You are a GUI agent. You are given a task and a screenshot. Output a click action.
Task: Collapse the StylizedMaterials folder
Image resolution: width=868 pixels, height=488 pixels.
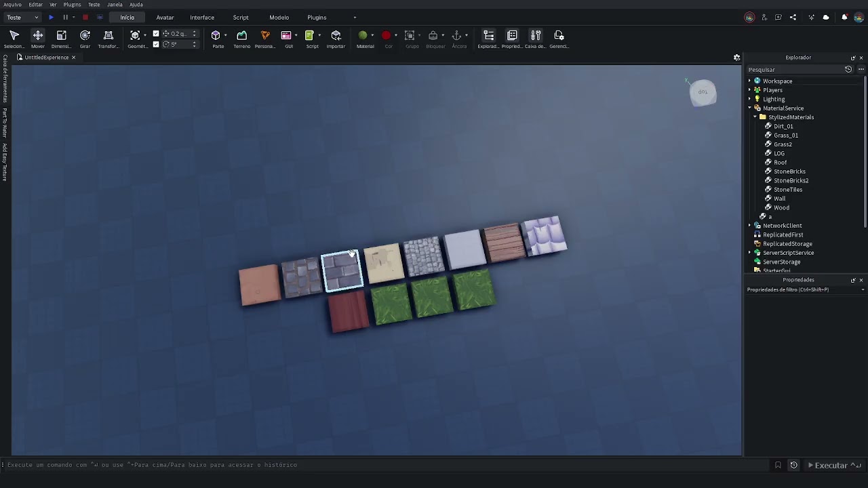(x=755, y=117)
